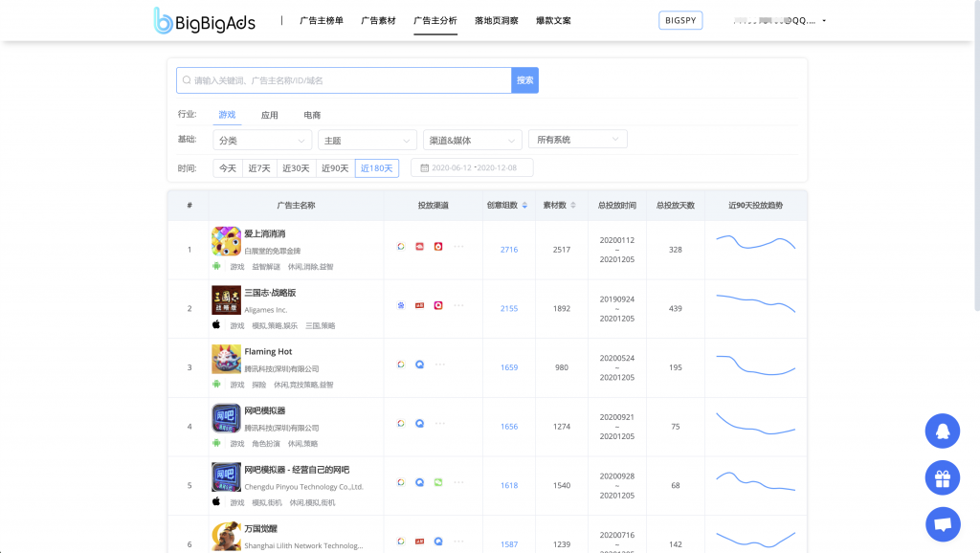The height and width of the screenshot is (553, 980).
Task: Switch to the 应用 industry tab
Action: coord(269,115)
